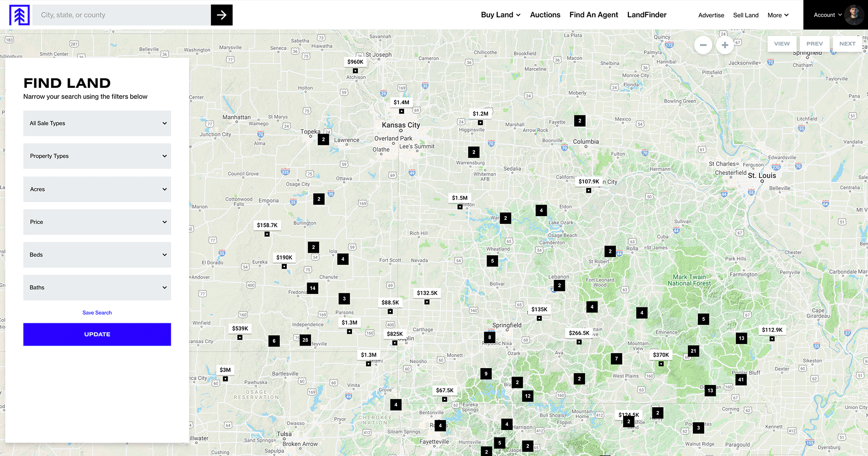Open the account avatar photo
Image resolution: width=868 pixels, height=456 pixels.
pyautogui.click(x=854, y=15)
